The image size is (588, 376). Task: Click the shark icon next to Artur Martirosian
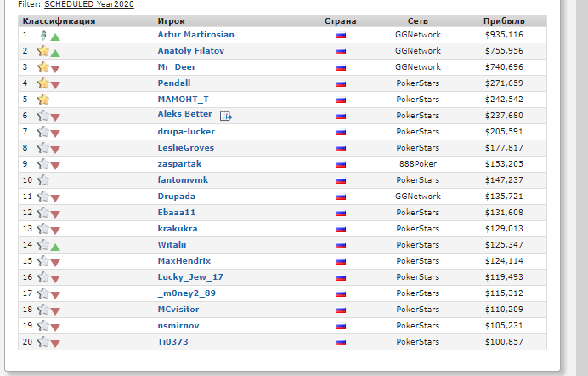coord(43,35)
